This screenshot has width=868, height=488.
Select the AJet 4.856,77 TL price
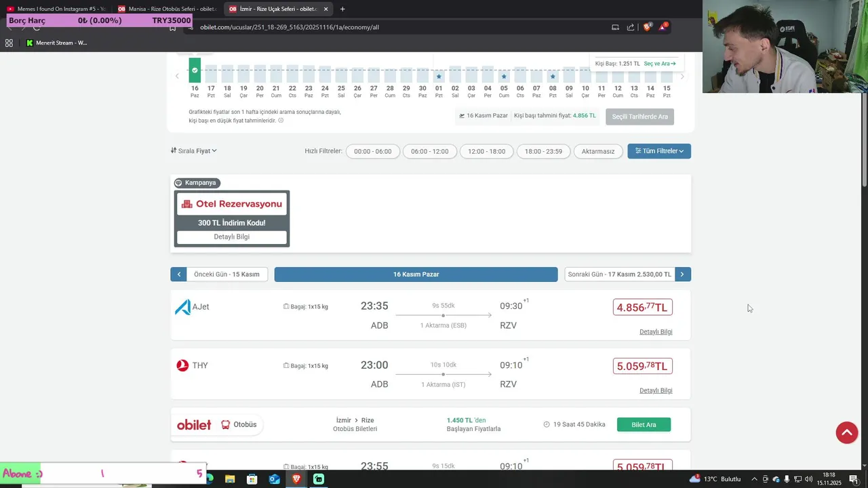[643, 307]
